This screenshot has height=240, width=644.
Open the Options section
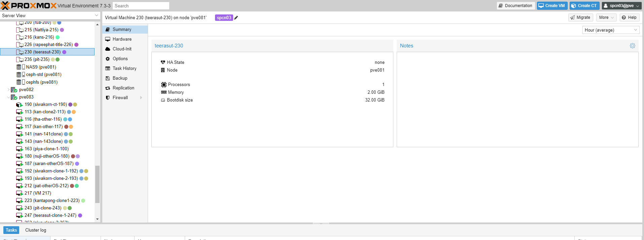tap(125, 59)
